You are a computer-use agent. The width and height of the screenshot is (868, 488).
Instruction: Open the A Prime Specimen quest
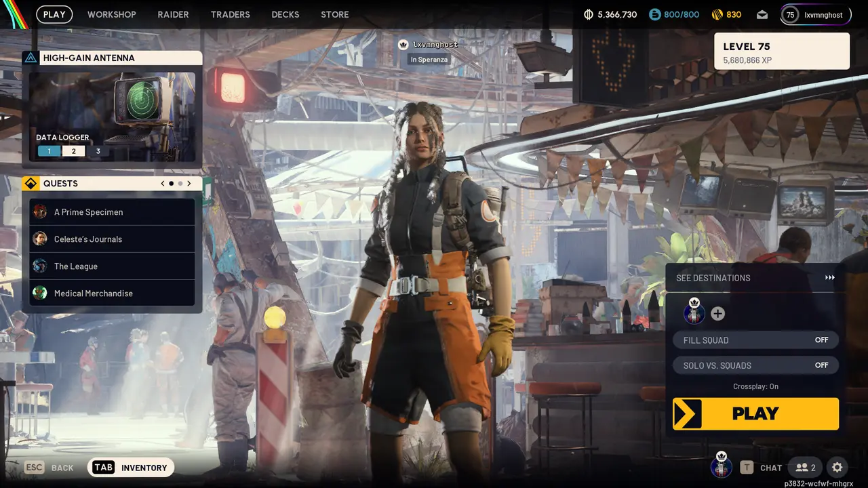[x=112, y=211]
